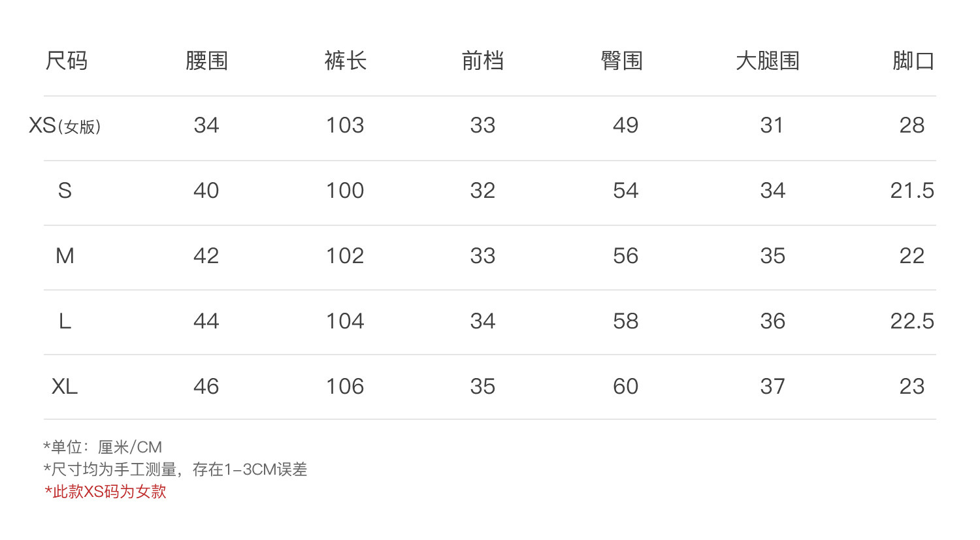Select the XL size row label

click(x=65, y=387)
